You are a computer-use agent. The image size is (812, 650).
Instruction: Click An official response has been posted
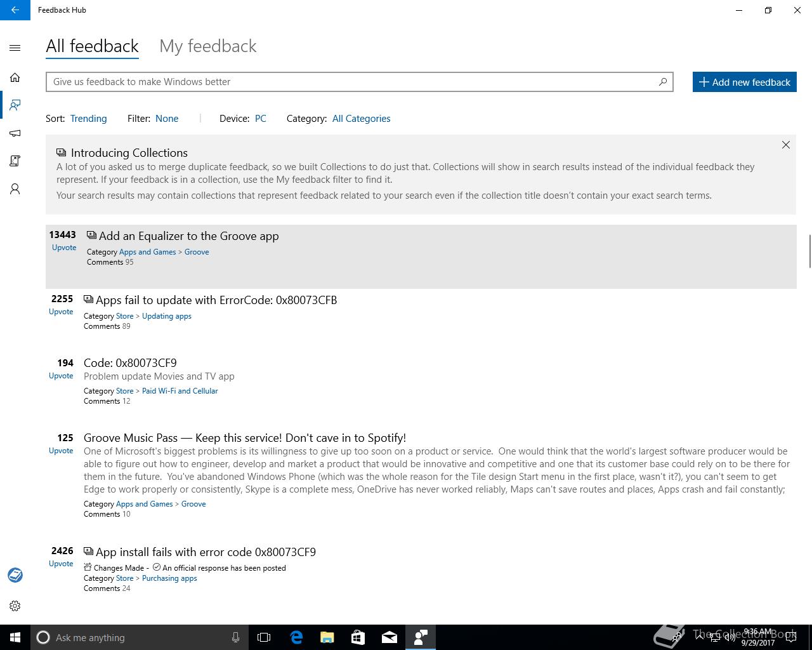224,568
